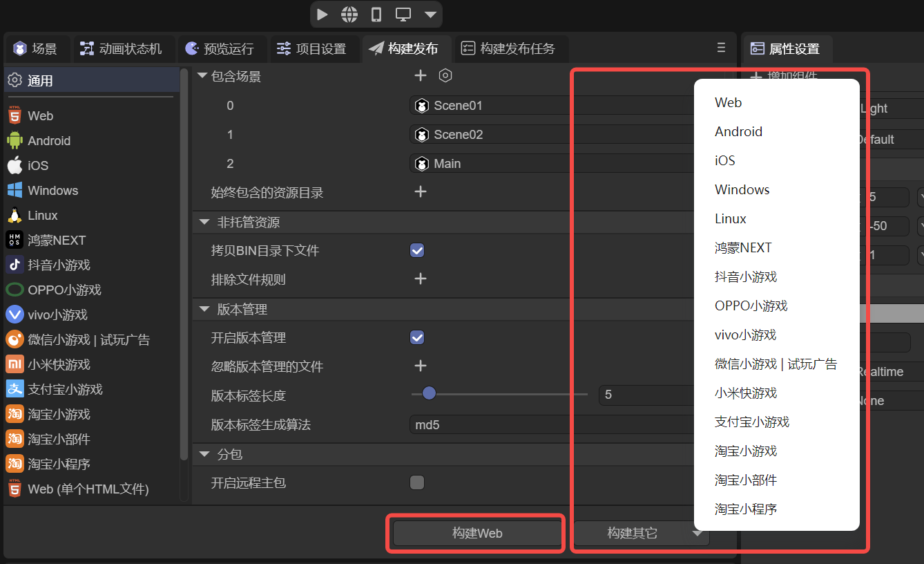Select the Android platform in sidebar
The height and width of the screenshot is (564, 924).
pyautogui.click(x=48, y=141)
